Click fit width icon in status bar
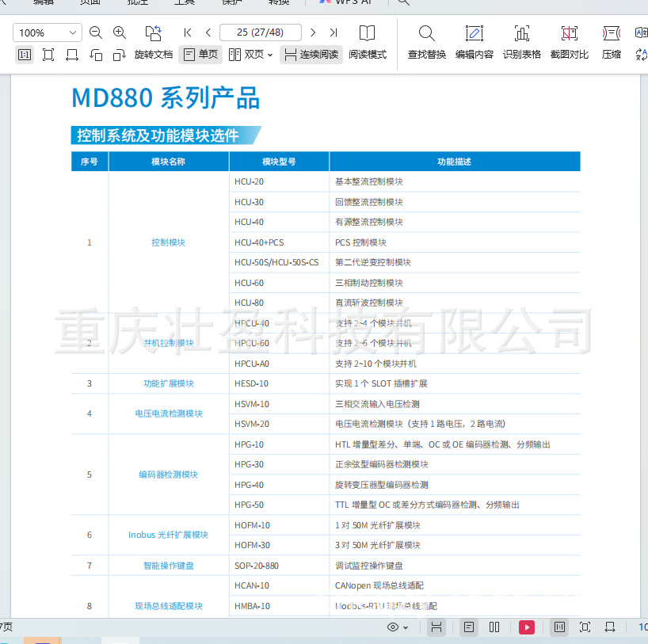This screenshot has width=648, height=644. coord(610,627)
